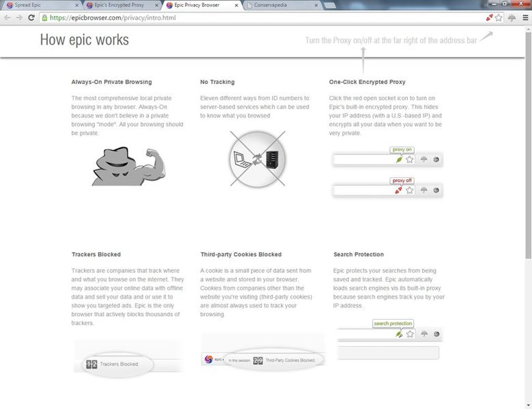Image resolution: width=532 pixels, height=409 pixels.
Task: Click the Epic Privacy Browser tab favicon
Action: [170, 5]
